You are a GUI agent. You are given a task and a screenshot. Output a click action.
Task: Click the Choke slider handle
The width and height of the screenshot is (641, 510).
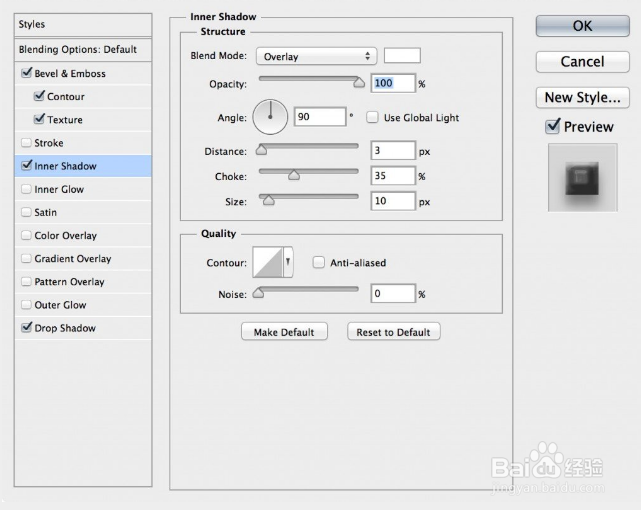[294, 175]
